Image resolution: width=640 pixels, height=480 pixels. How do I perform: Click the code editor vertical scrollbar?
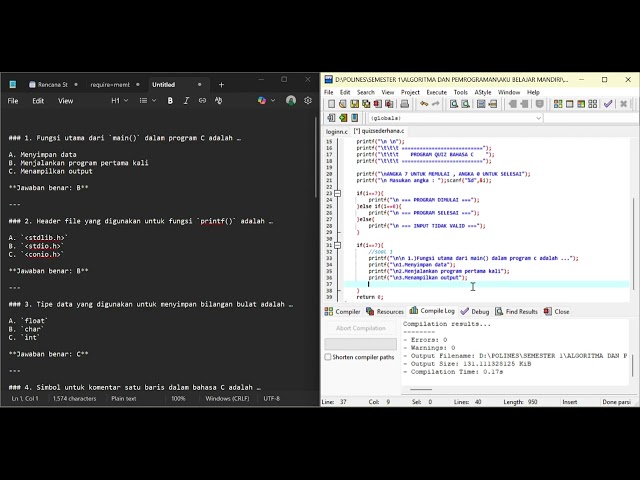click(x=634, y=243)
